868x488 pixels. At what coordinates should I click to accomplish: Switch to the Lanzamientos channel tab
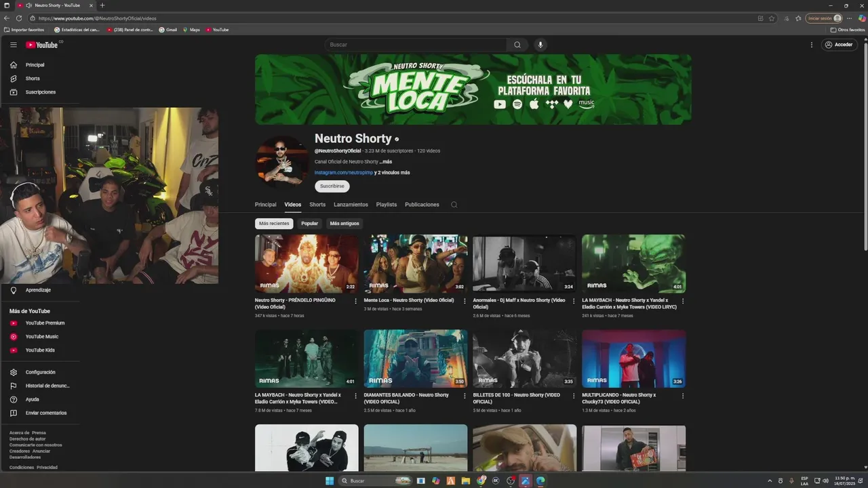coord(351,205)
